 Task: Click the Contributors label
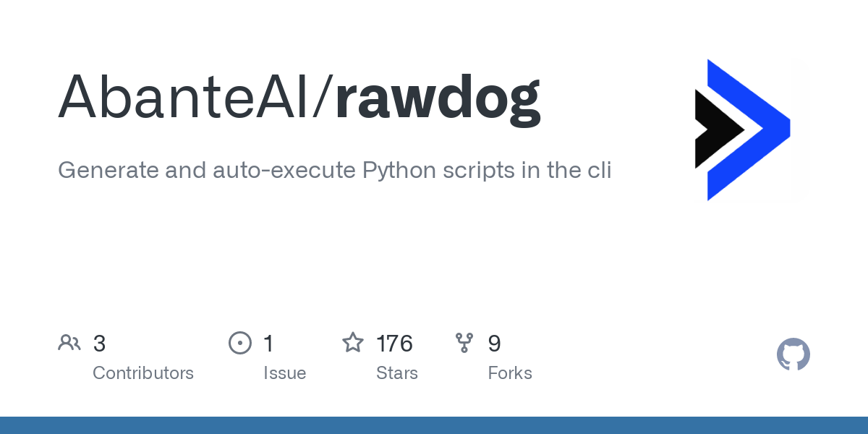pos(143,373)
